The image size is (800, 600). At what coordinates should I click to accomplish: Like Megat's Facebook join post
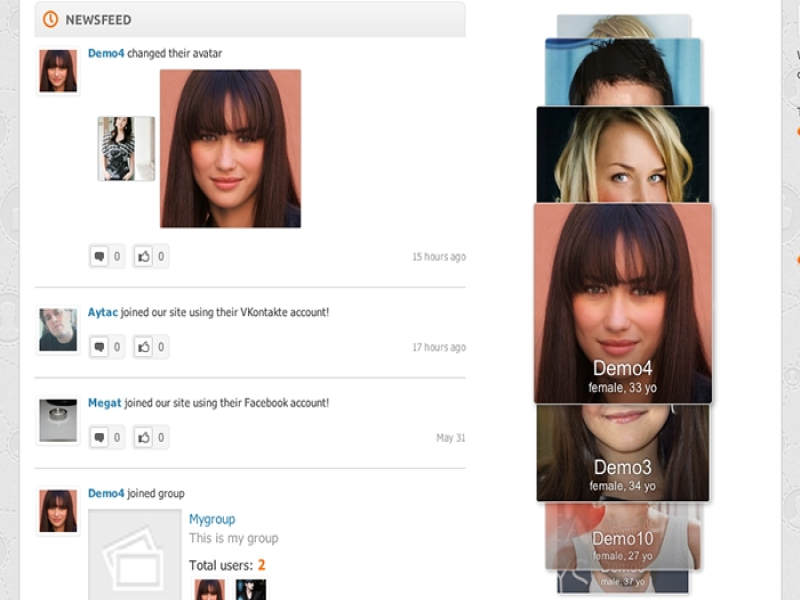(x=144, y=437)
